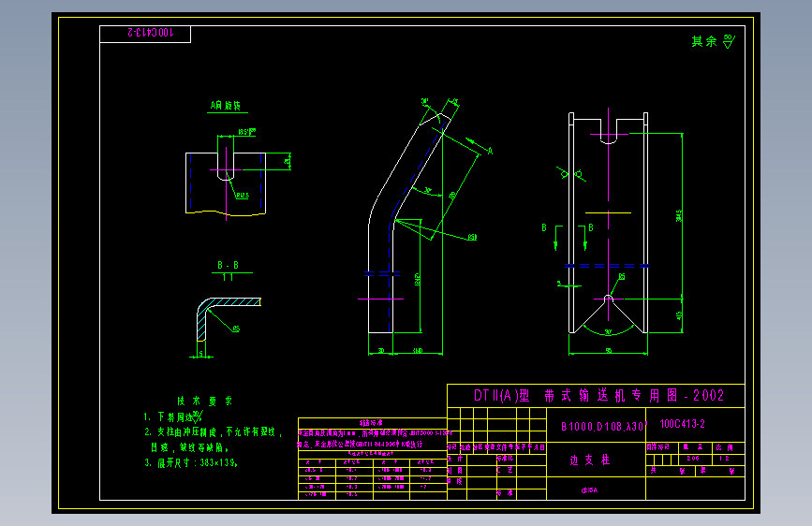The width and height of the screenshot is (812, 526).
Task: Select the '工艺' cell in the title block
Action: 505,470
